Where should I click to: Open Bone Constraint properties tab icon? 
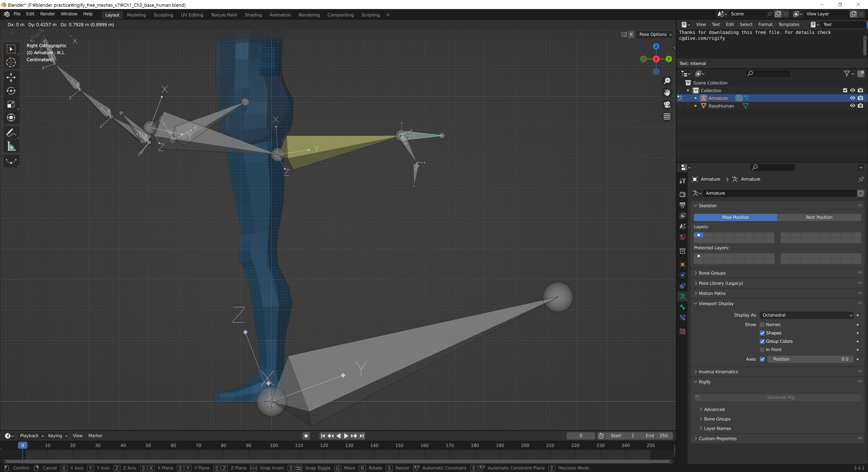682,318
